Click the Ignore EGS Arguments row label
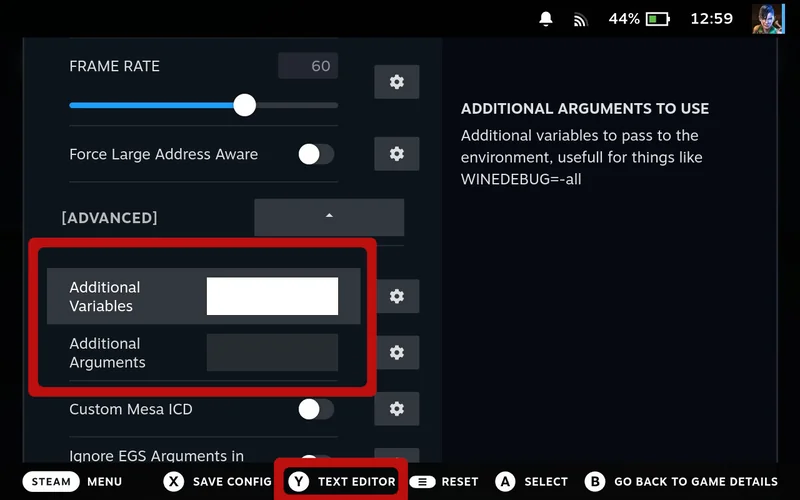This screenshot has width=800, height=500. tap(156, 456)
